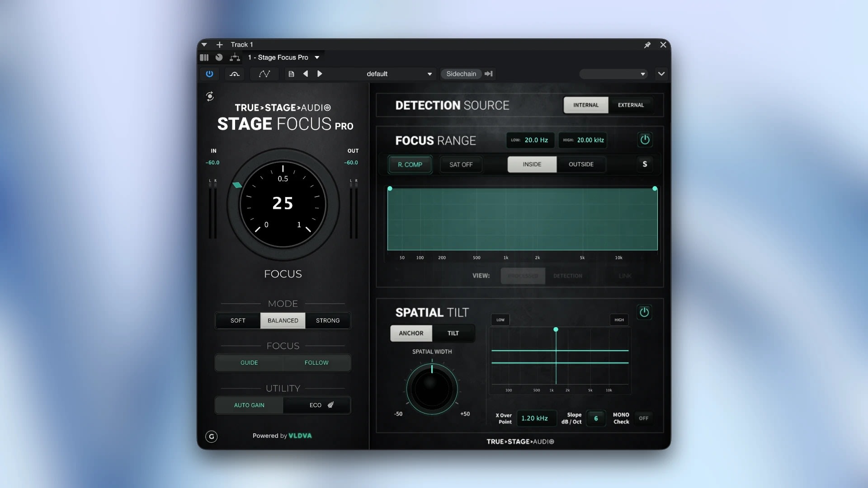
Task: Click the GUIDE focus button
Action: (x=249, y=363)
